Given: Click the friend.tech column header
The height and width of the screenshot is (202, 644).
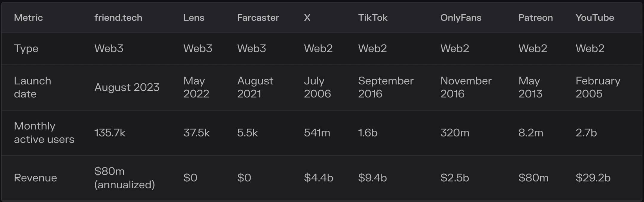Looking at the screenshot, I should [x=118, y=18].
